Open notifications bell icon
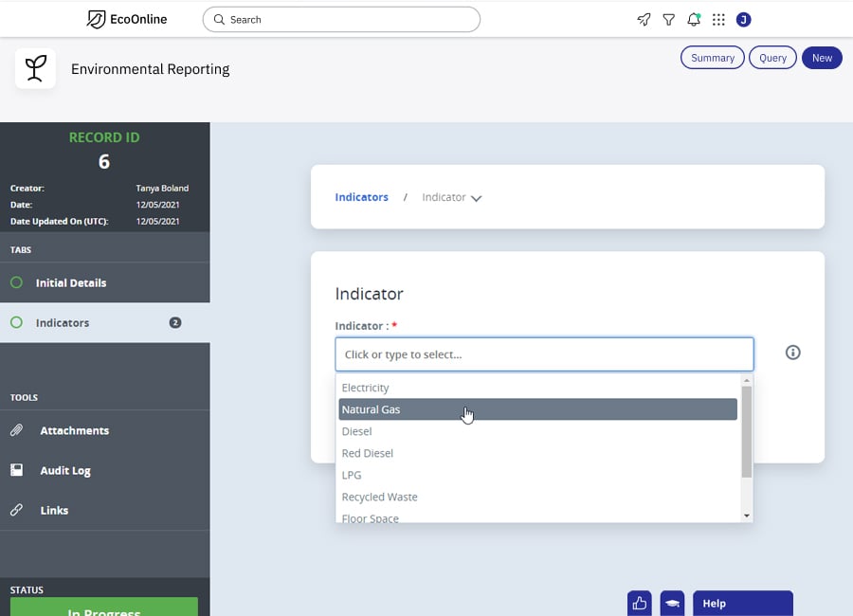This screenshot has height=616, width=853. coord(694,20)
